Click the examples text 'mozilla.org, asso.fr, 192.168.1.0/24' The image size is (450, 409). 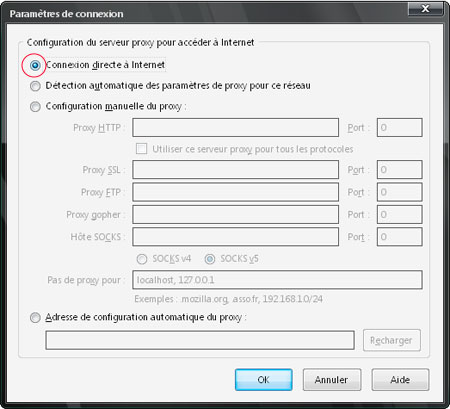coord(252,299)
